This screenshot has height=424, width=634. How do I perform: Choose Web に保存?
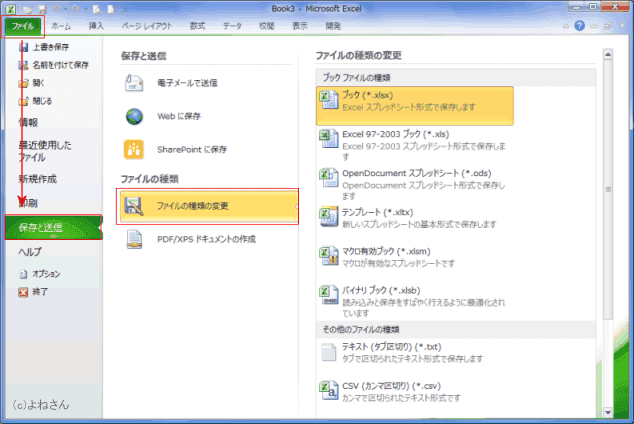[179, 116]
